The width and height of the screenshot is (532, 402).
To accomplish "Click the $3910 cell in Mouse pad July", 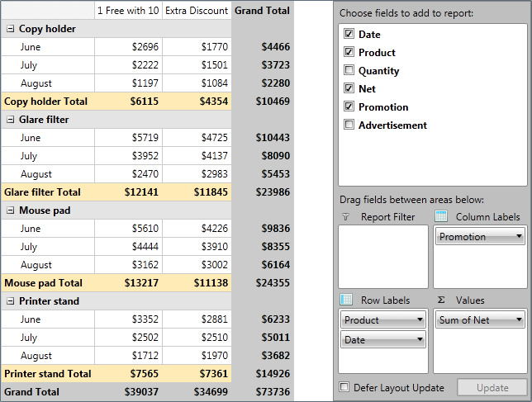I will pyautogui.click(x=197, y=247).
